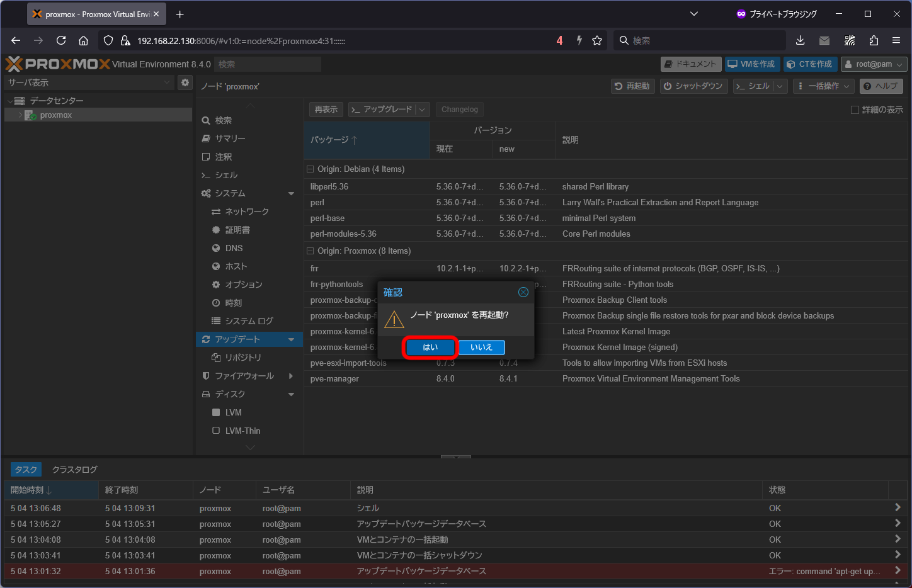Collapse the システム section arrow

[291, 193]
